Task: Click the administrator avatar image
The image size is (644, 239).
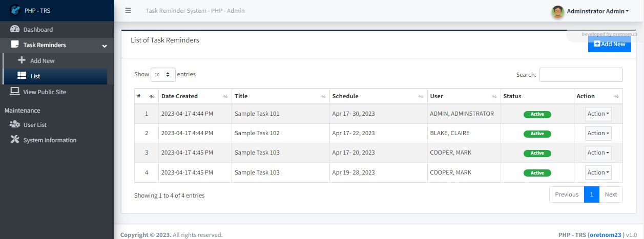Action: 557,11
